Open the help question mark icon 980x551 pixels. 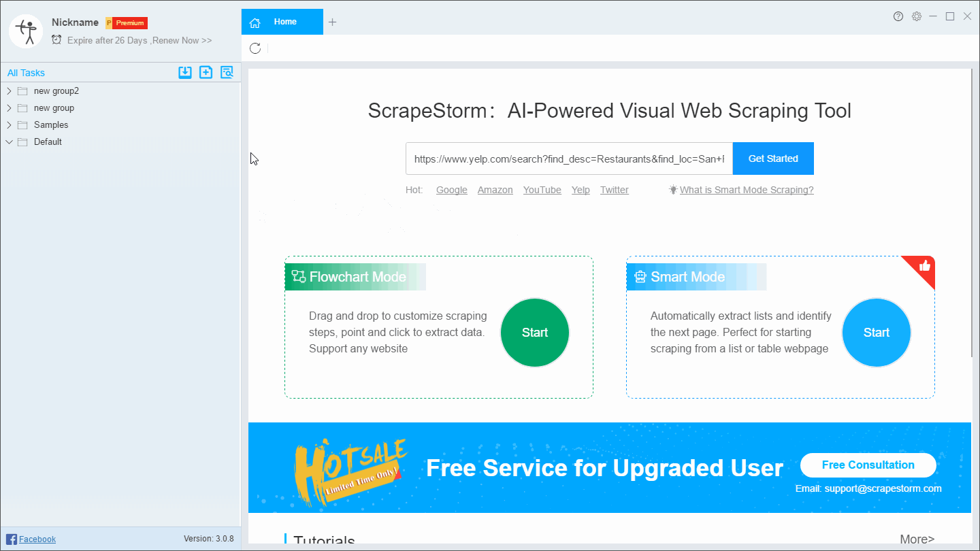898,16
